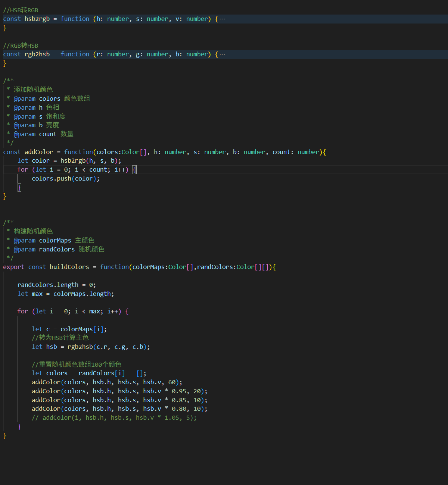Click the 'let c = colorMaps[i];' line

tap(69, 329)
